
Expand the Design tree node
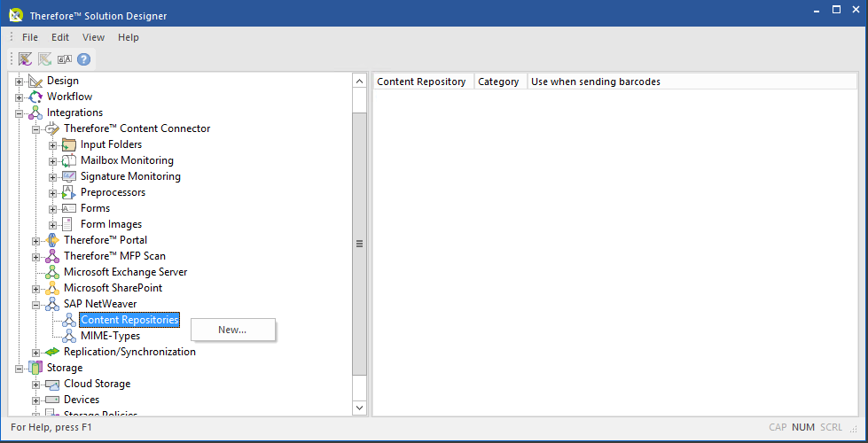coord(19,82)
